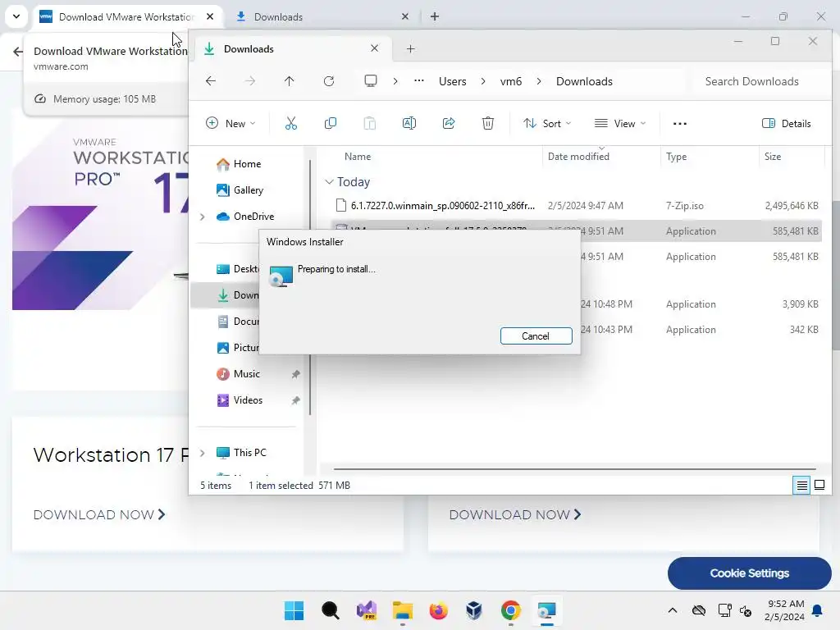Open the browser tab search dropdown
This screenshot has width=840, height=630.
coord(16,16)
